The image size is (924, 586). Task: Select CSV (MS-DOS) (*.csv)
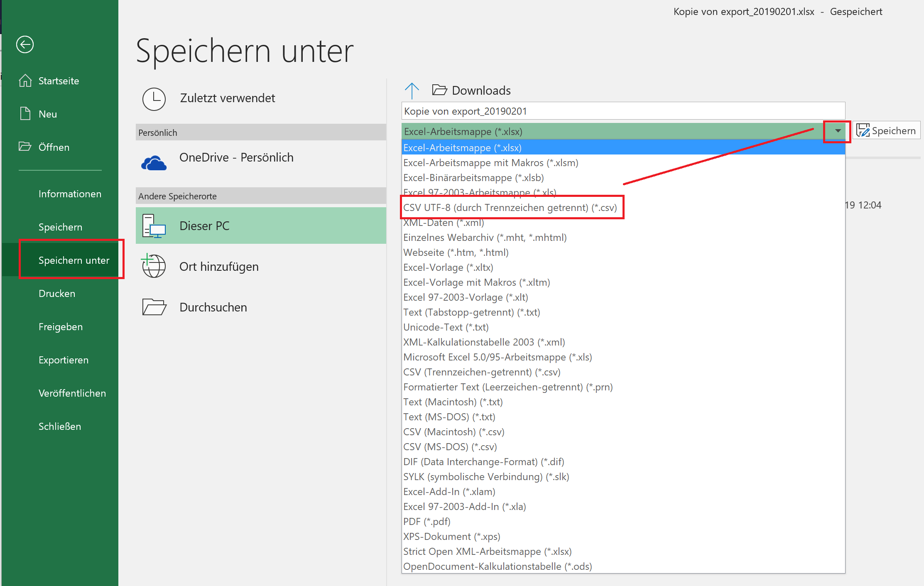(623, 447)
